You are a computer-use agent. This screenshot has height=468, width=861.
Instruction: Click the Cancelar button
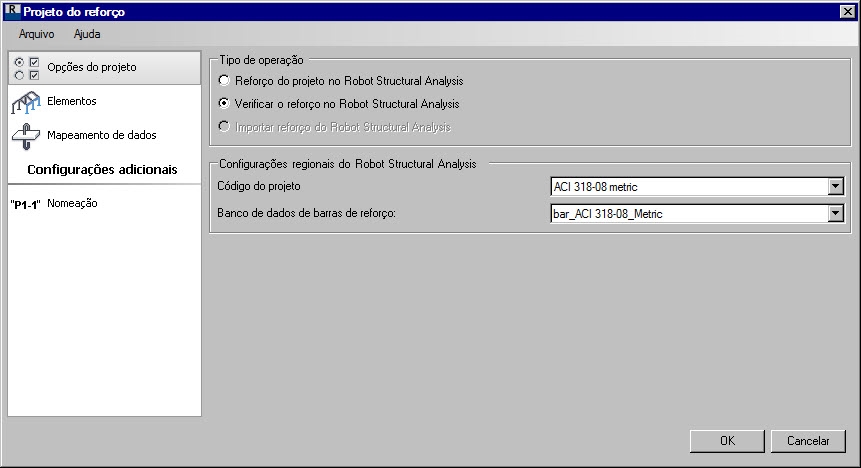(808, 441)
